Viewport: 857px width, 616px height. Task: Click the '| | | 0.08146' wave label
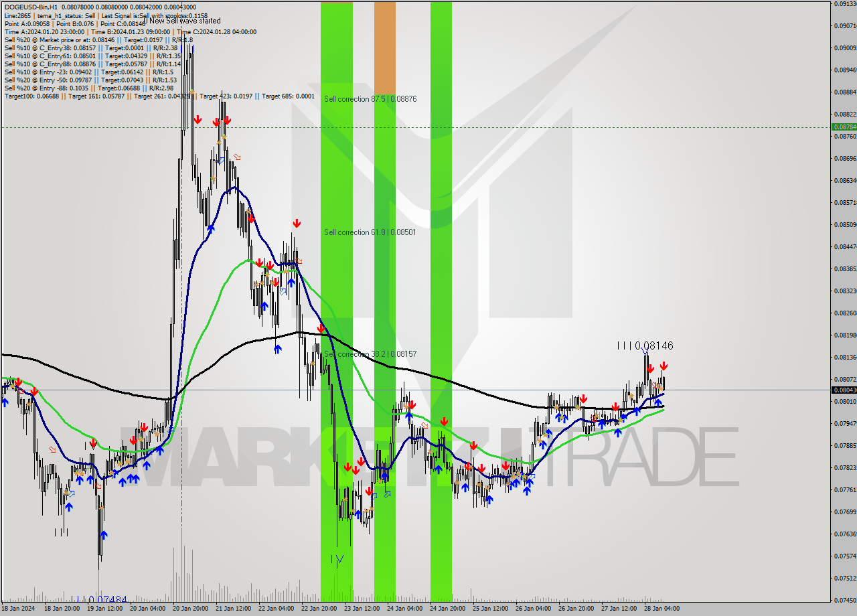click(645, 345)
